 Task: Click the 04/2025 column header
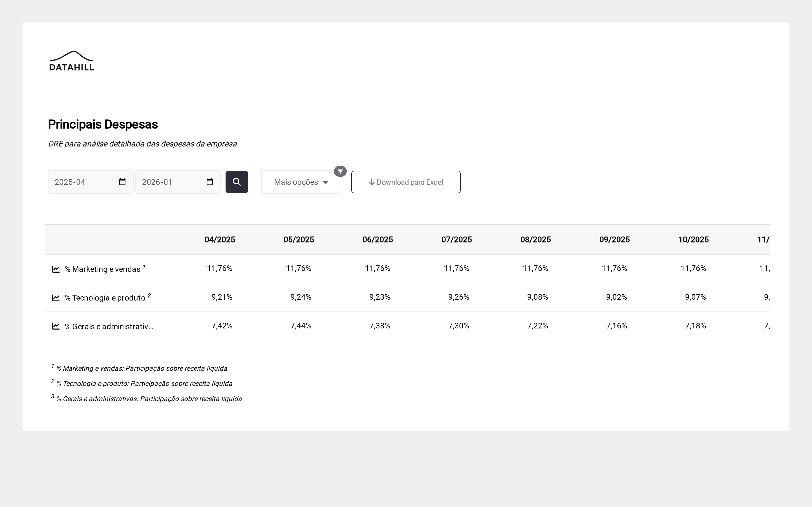(220, 240)
